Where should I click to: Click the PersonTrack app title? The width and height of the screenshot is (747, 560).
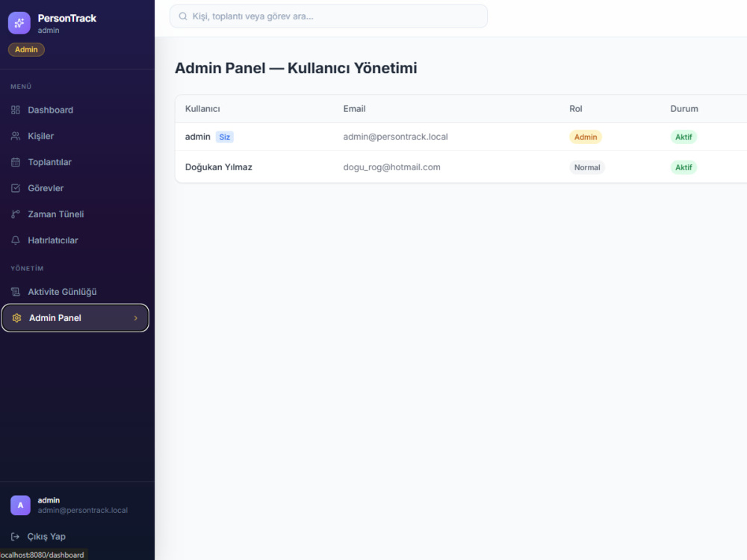pyautogui.click(x=67, y=18)
